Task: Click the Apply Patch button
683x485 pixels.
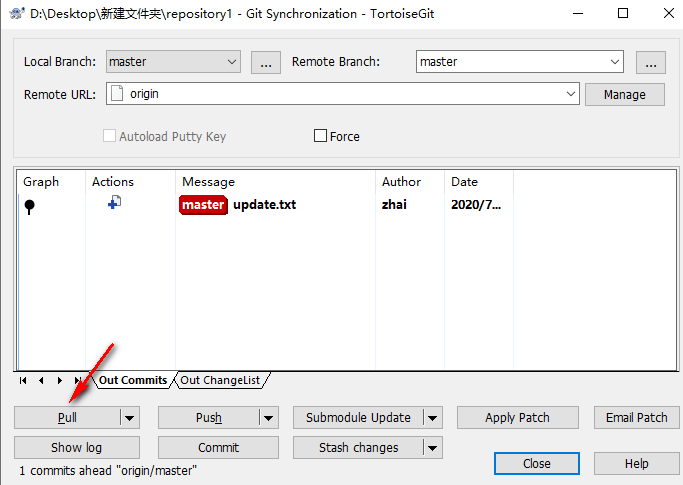Action: pyautogui.click(x=517, y=417)
